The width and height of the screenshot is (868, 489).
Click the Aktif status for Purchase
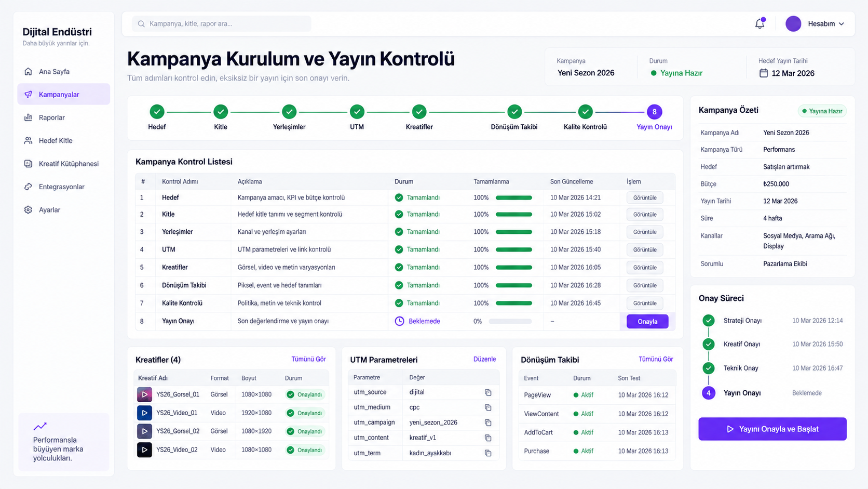pos(584,451)
